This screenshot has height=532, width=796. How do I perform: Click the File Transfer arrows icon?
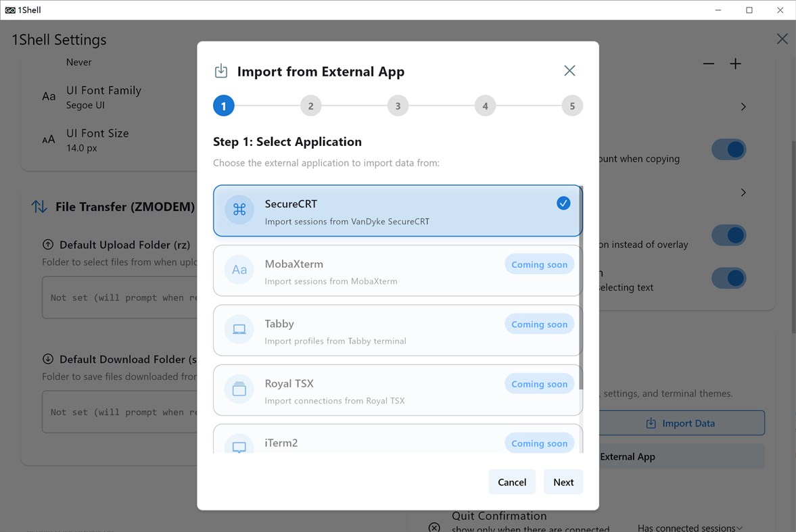39,207
